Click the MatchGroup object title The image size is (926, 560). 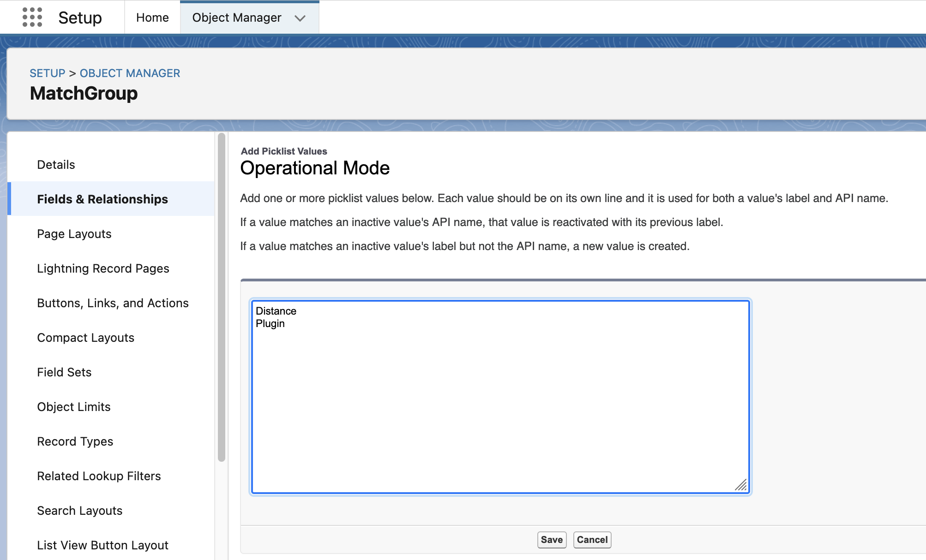84,93
